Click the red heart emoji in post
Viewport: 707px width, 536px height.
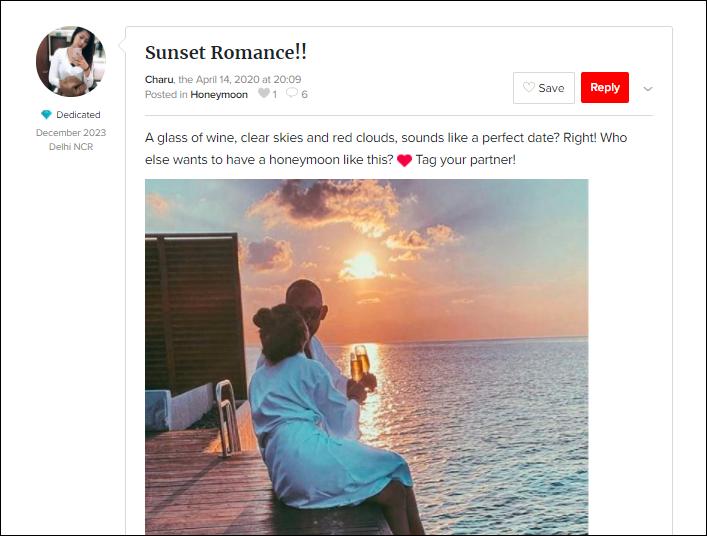coord(404,160)
